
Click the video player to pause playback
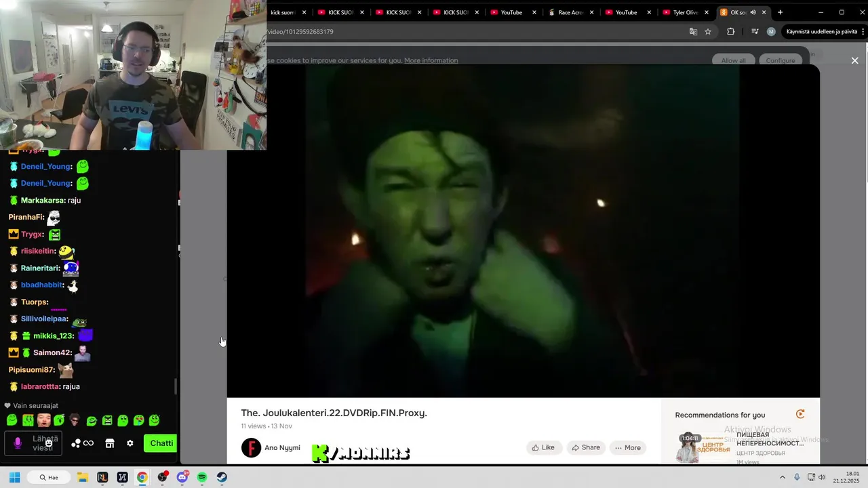point(523,230)
